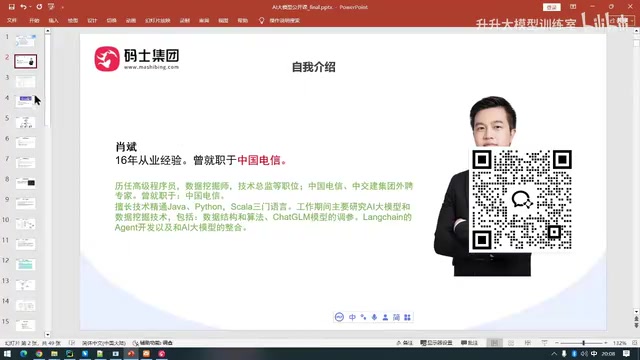Select slide 4 thumbnail
640x360 pixels.
[x=25, y=102]
